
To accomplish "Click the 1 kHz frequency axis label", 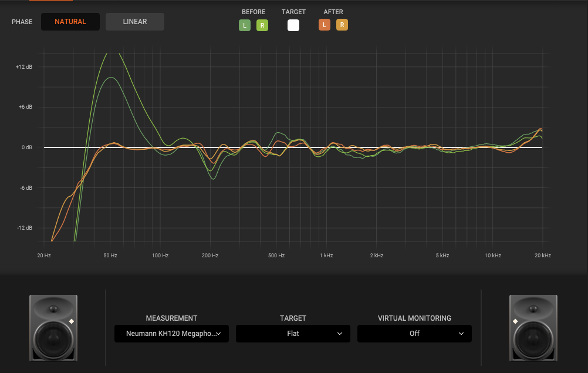I will (x=326, y=256).
